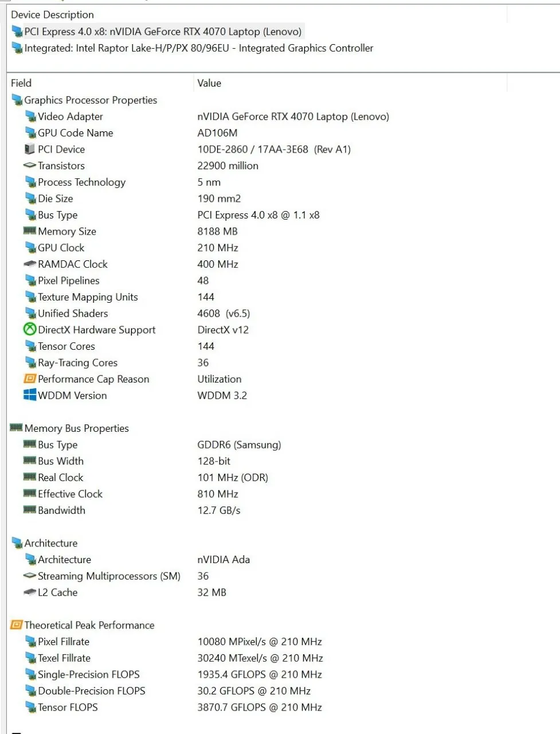Select the 1935.4 GFLOPS single-precision value
560x734 pixels.
point(260,674)
